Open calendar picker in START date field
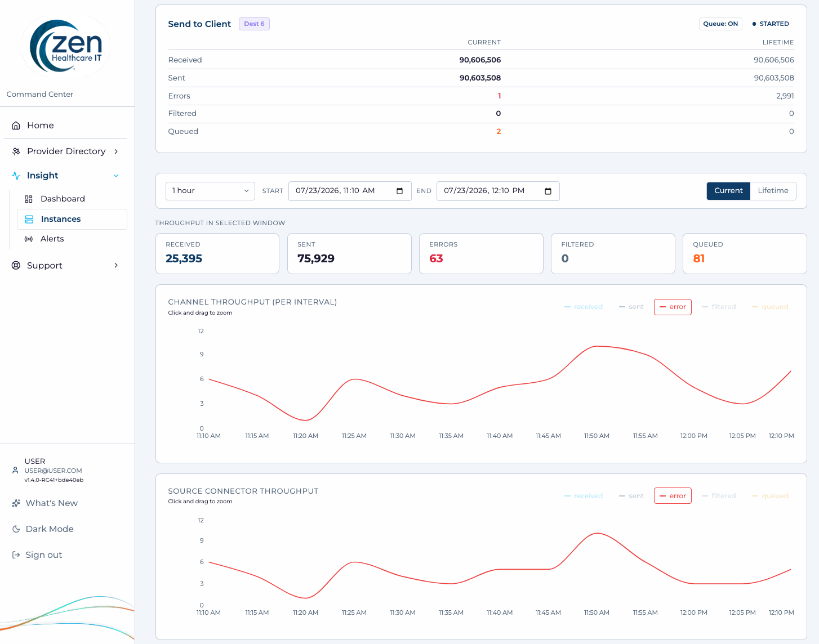Viewport: 819px width, 644px height. click(x=400, y=191)
